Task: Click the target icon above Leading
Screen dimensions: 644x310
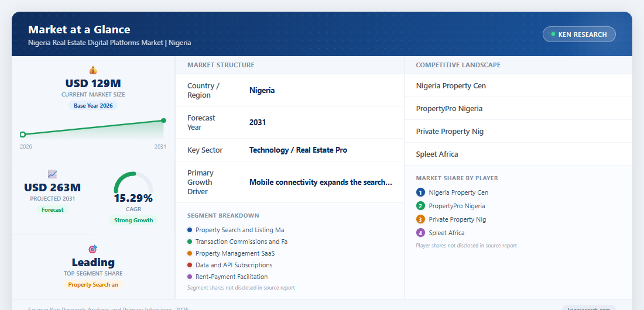Action: [x=93, y=249]
